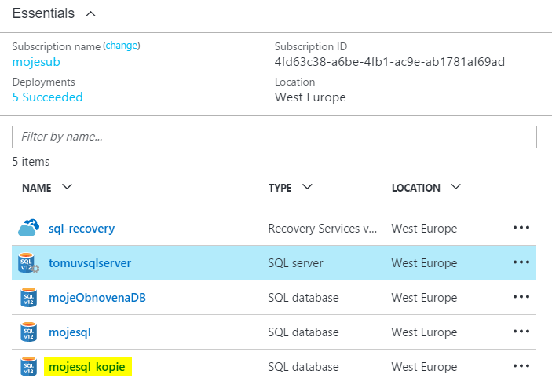Open the 5 Succeeded deployments link
The width and height of the screenshot is (552, 392).
pos(48,97)
